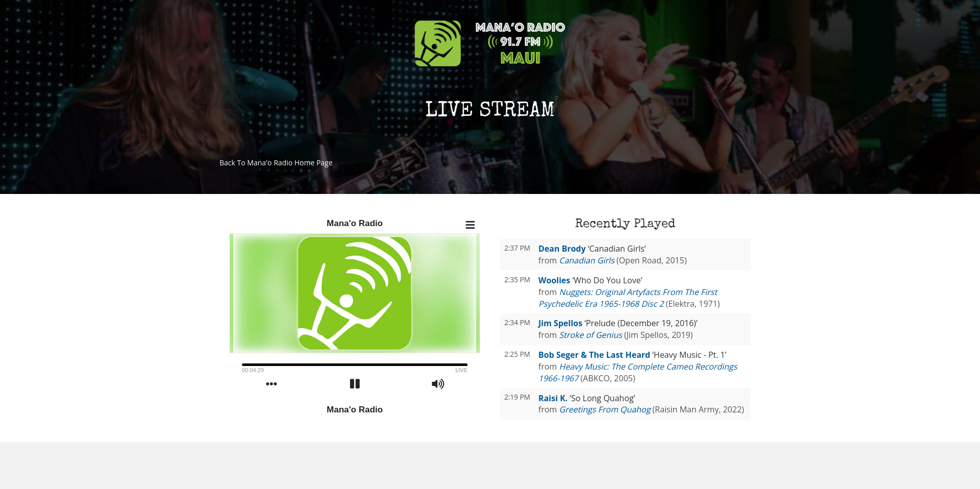Click the Mana'o Radio title above player

[355, 223]
